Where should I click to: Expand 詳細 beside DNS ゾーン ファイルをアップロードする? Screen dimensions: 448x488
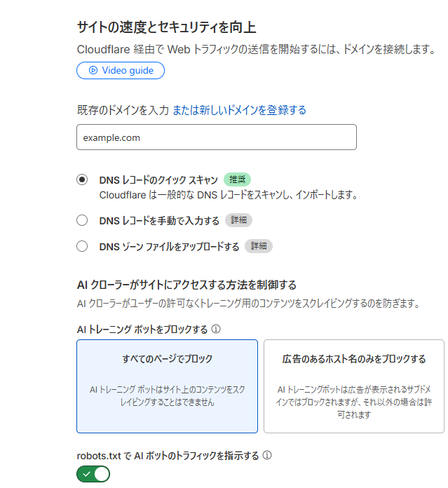point(258,246)
